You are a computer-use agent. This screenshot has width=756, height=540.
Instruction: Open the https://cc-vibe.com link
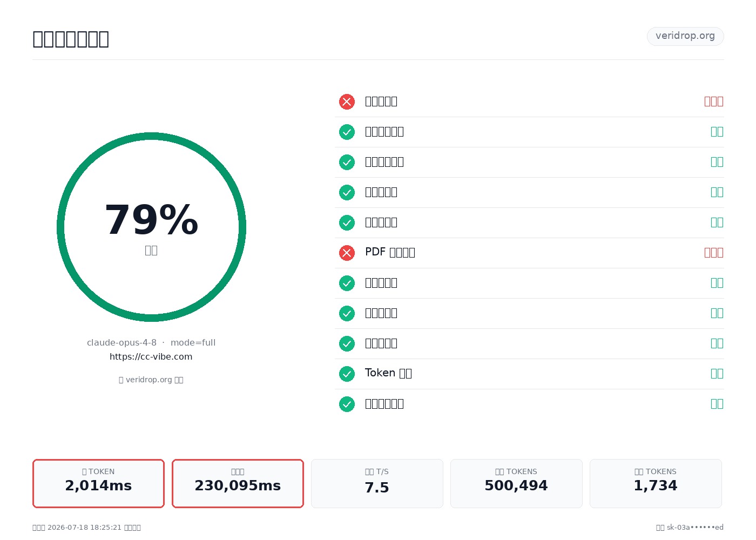coord(151,356)
